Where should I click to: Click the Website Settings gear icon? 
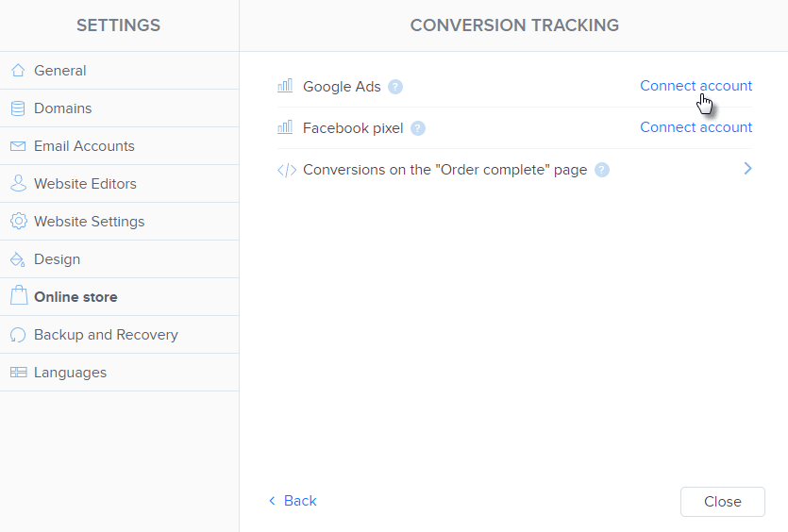coord(18,222)
